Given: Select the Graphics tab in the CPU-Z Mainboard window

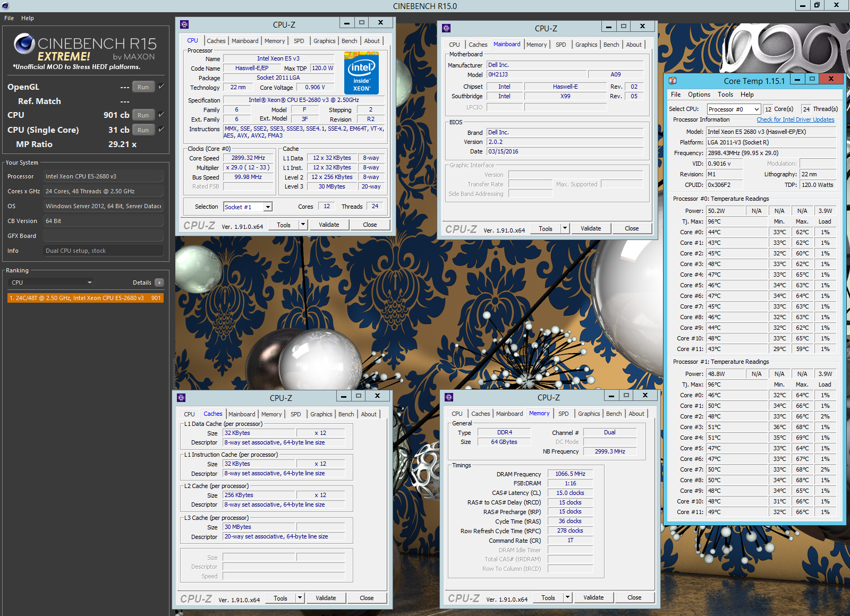Looking at the screenshot, I should coord(586,45).
